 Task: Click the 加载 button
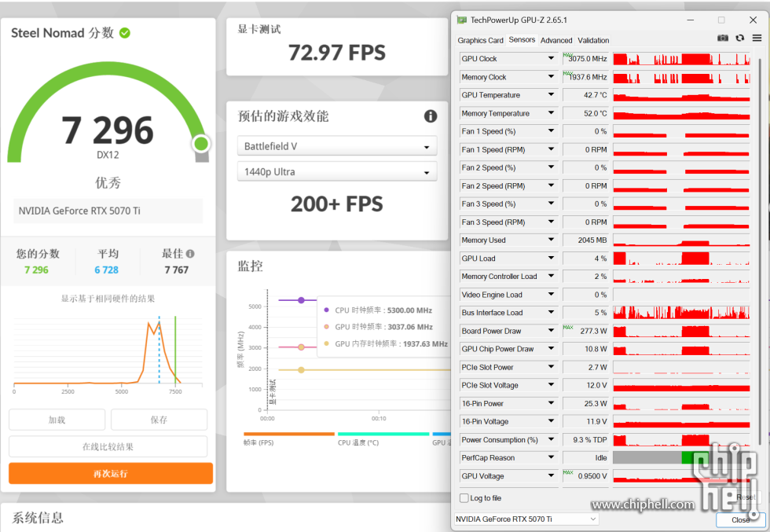[57, 420]
